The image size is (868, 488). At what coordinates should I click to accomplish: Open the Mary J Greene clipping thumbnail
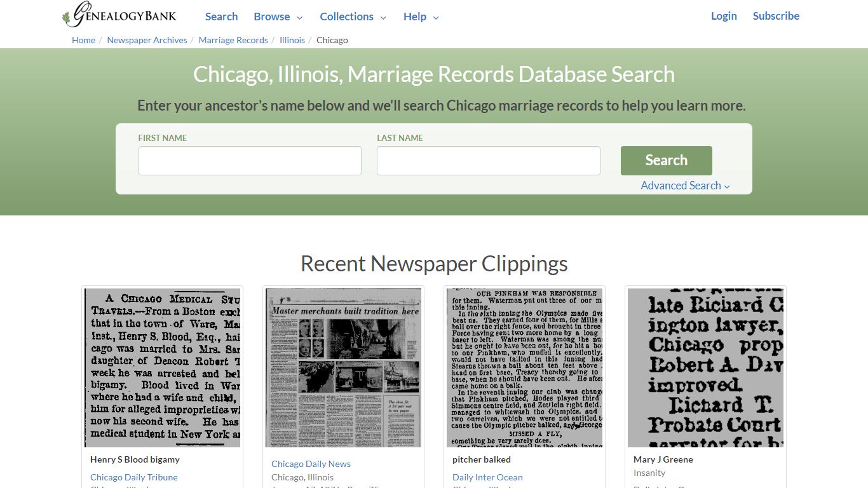[706, 368]
